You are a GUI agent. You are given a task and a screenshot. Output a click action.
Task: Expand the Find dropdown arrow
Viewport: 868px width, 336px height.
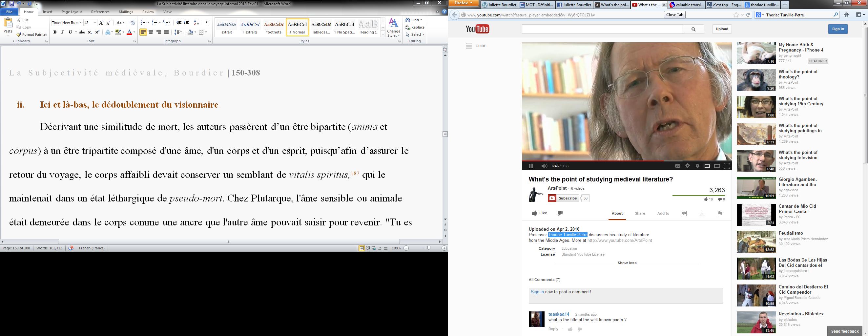pos(421,20)
